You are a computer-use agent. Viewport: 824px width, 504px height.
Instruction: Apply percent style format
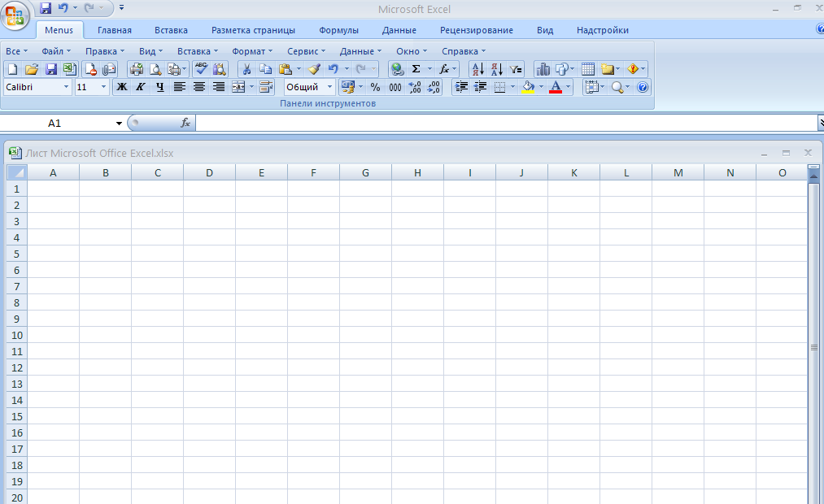click(x=375, y=87)
